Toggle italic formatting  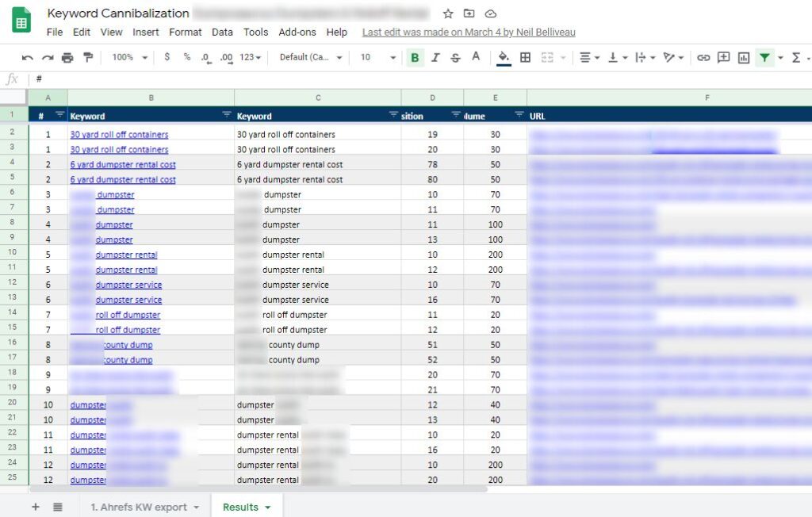point(435,58)
